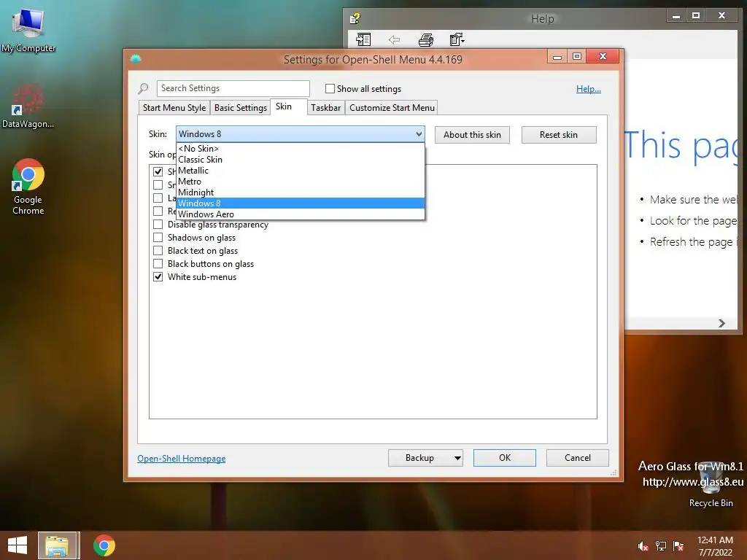Switch to Basic Settings tab
747x560 pixels.
pos(241,108)
